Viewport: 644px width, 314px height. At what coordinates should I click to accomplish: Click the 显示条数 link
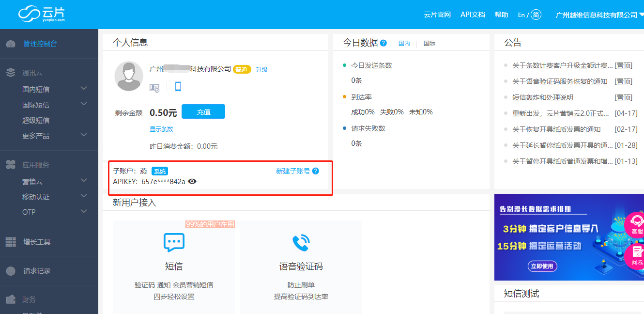[161, 129]
